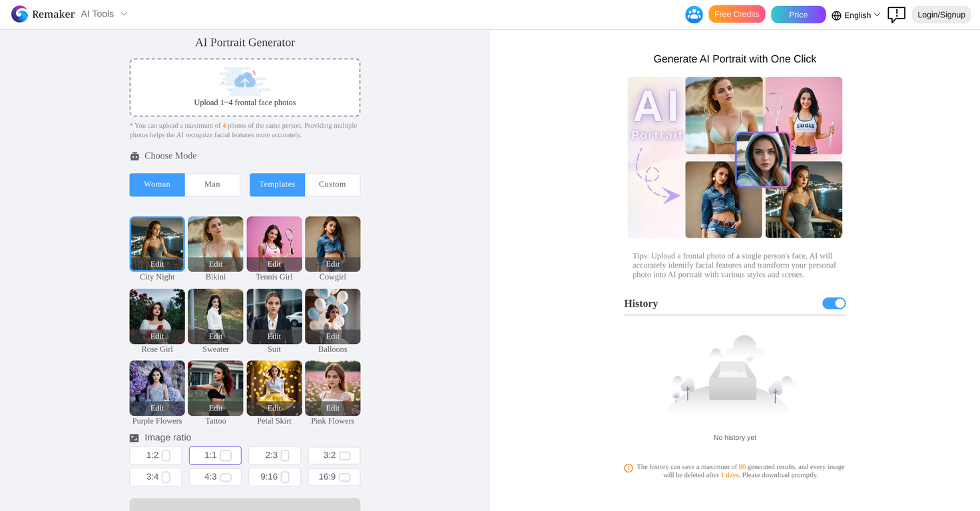Click the Login/Signup button
Image resolution: width=980 pixels, height=511 pixels.
pyautogui.click(x=941, y=14)
